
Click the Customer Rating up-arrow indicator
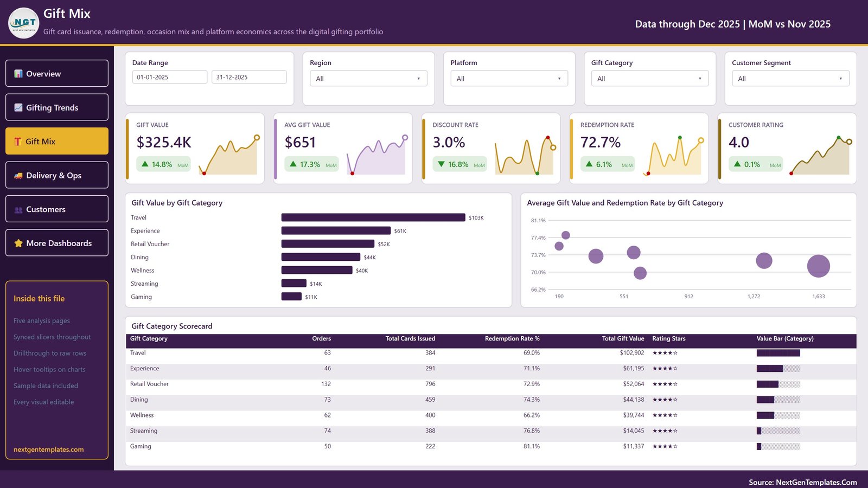click(x=737, y=164)
